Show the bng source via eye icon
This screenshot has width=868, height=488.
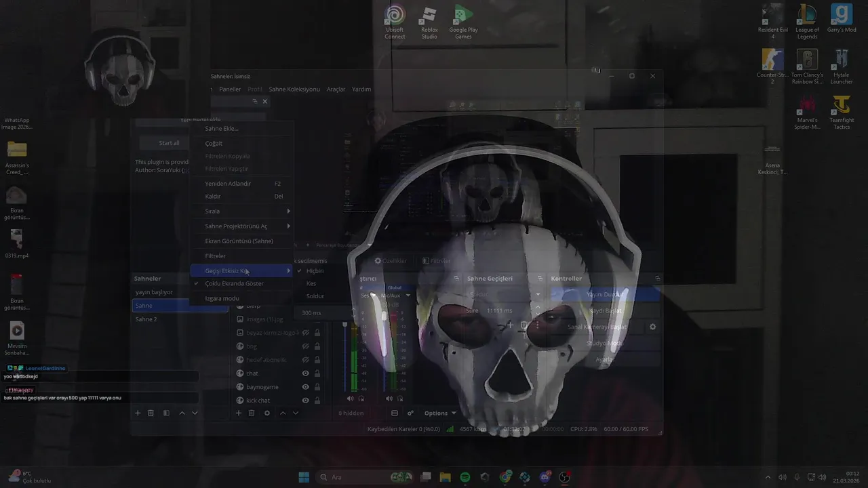pyautogui.click(x=305, y=346)
